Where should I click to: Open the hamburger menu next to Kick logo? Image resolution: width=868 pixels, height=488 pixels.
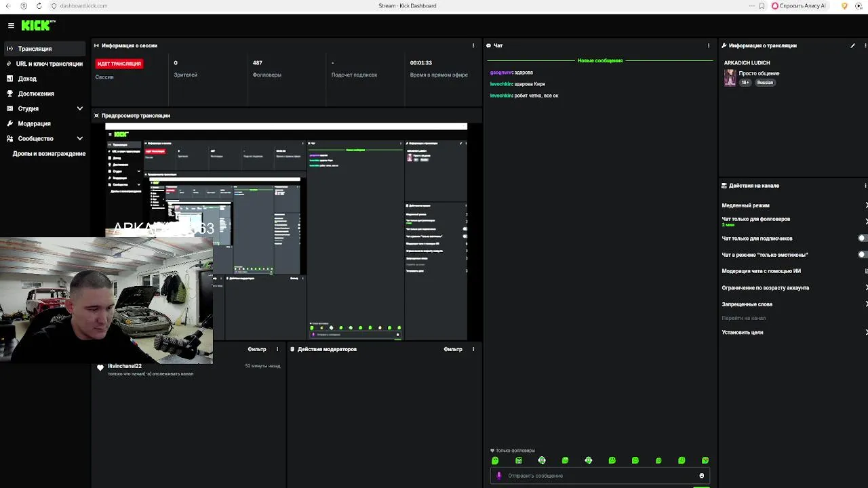pos(11,25)
